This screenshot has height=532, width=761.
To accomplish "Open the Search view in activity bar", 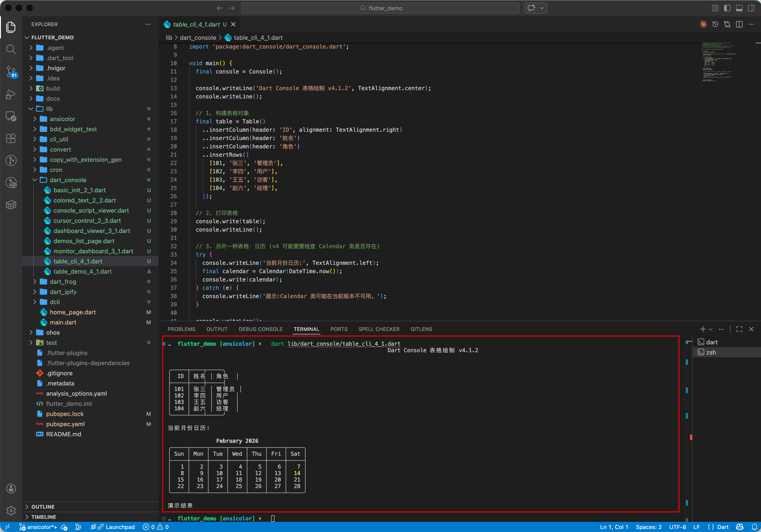I will coord(11,49).
